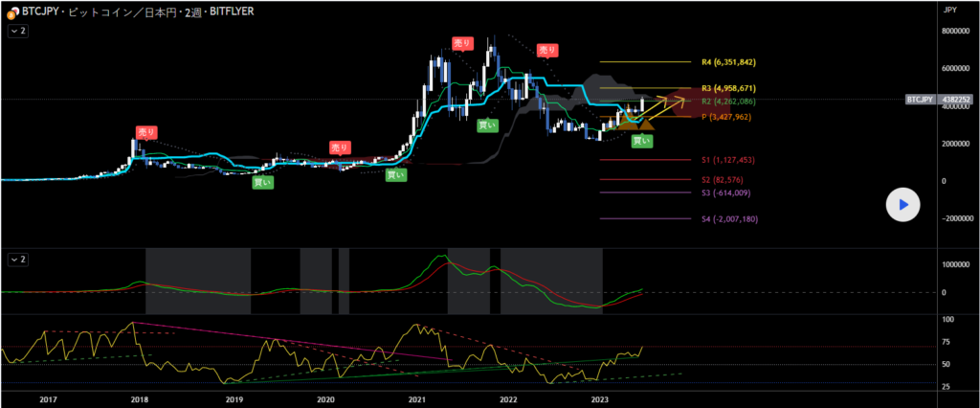The image size is (980, 408).
Task: Select the 2021 sell signal marker near peak
Action: point(463,44)
